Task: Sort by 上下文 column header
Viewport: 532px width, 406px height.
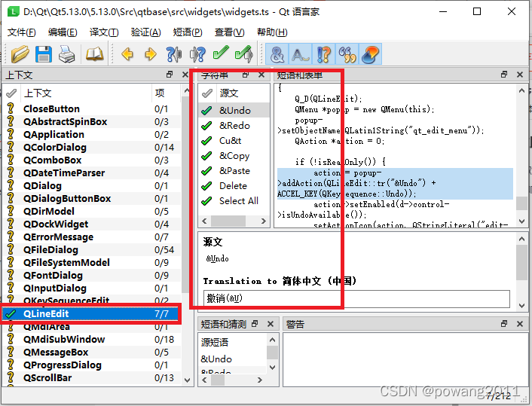Action: (x=86, y=93)
